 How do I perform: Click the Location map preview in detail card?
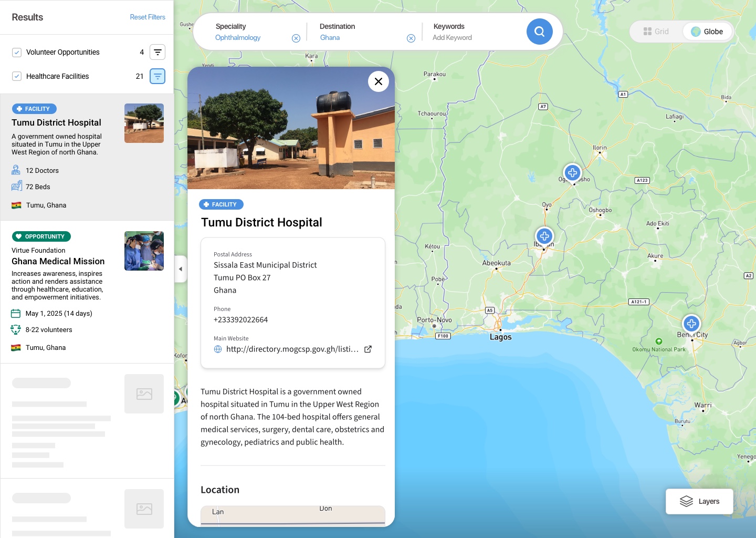tap(293, 515)
